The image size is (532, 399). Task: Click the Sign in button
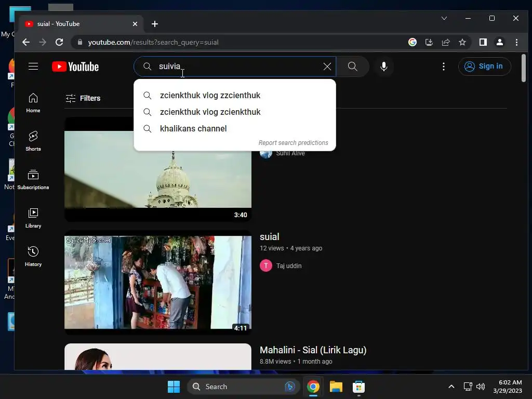coord(484,66)
